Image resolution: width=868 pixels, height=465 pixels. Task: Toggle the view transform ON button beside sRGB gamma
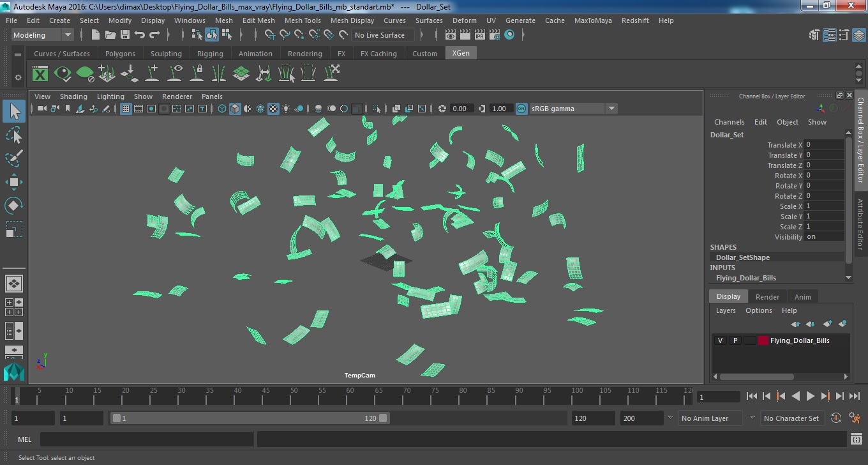[x=521, y=109]
